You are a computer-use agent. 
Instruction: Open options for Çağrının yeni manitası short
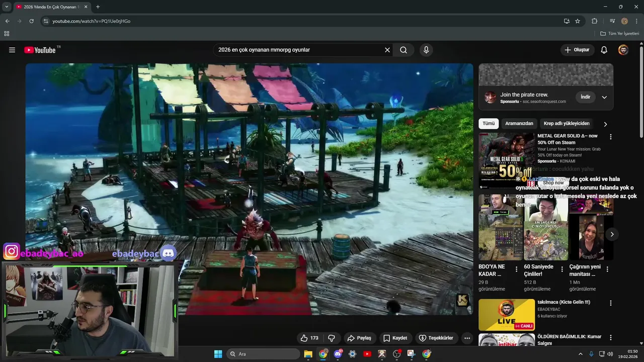pos(607,269)
